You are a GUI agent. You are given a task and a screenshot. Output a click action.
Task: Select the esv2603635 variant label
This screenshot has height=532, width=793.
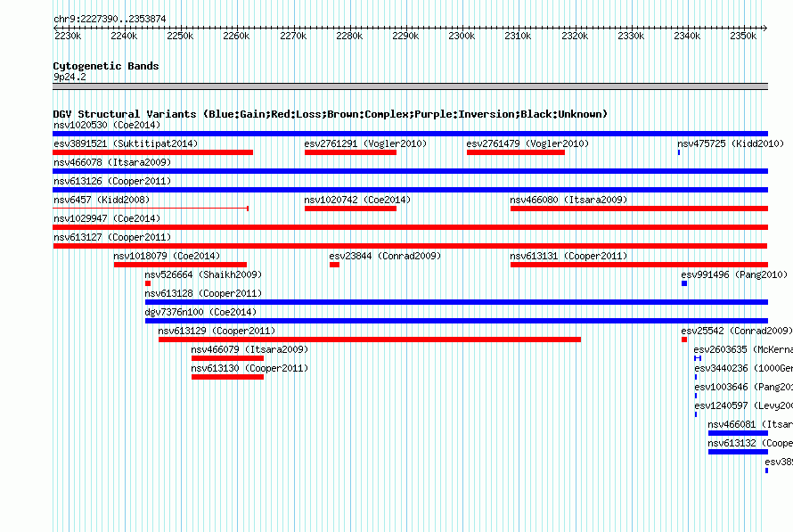coord(743,349)
